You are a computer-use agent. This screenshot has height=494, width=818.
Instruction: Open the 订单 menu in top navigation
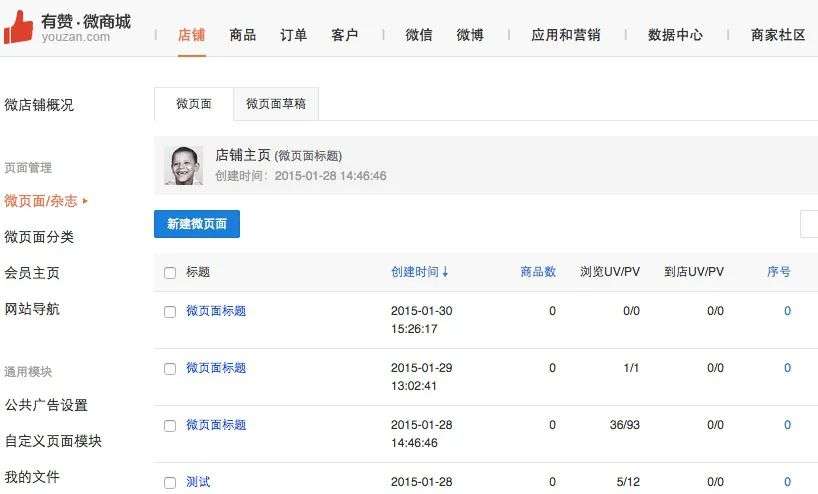(x=293, y=35)
